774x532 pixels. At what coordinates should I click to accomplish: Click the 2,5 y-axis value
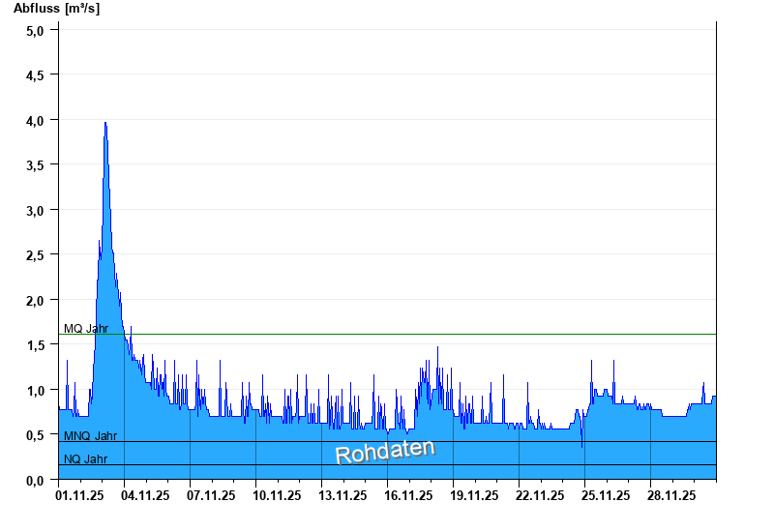point(35,255)
